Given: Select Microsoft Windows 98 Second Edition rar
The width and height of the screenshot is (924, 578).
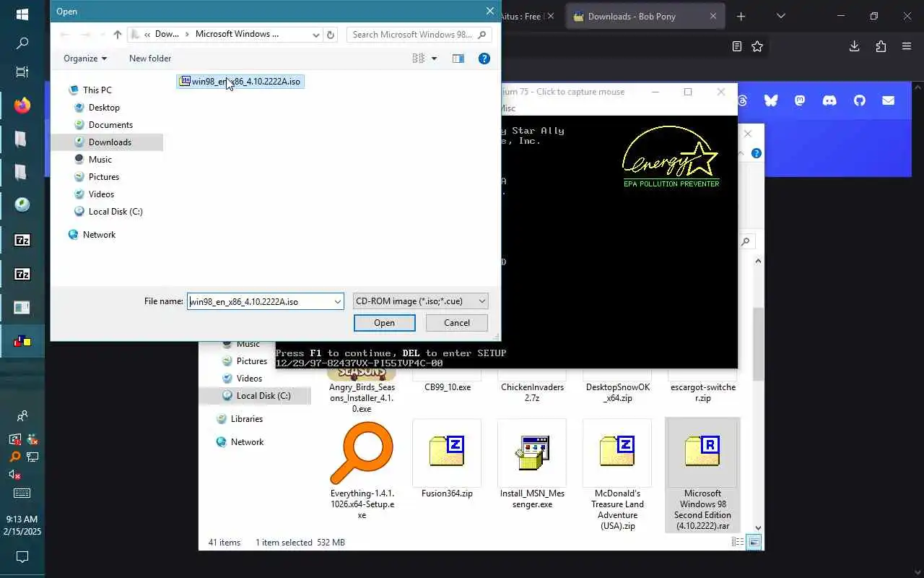Looking at the screenshot, I should (x=702, y=475).
